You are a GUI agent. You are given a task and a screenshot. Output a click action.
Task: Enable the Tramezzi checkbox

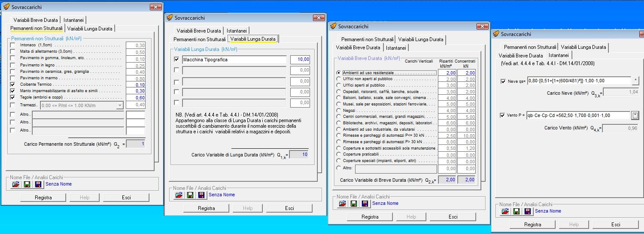(x=13, y=105)
